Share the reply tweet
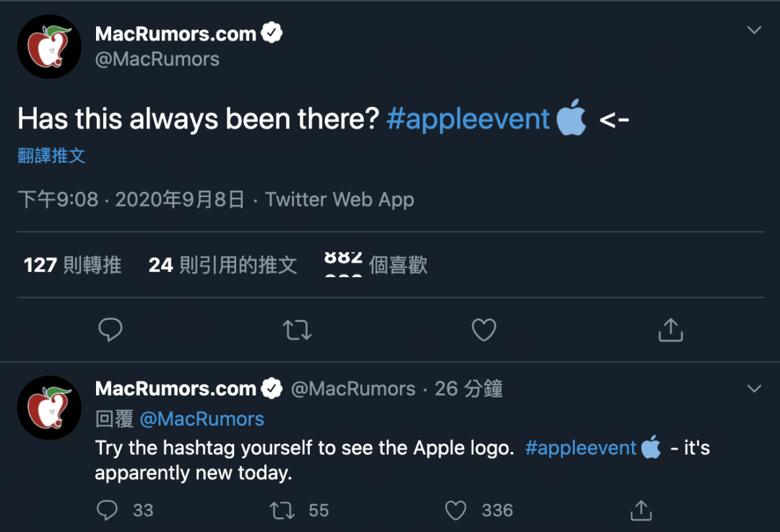This screenshot has height=532, width=780. (x=640, y=510)
